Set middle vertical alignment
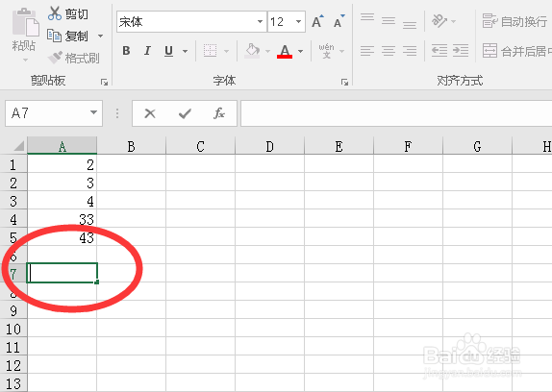552x392 pixels. [x=389, y=21]
